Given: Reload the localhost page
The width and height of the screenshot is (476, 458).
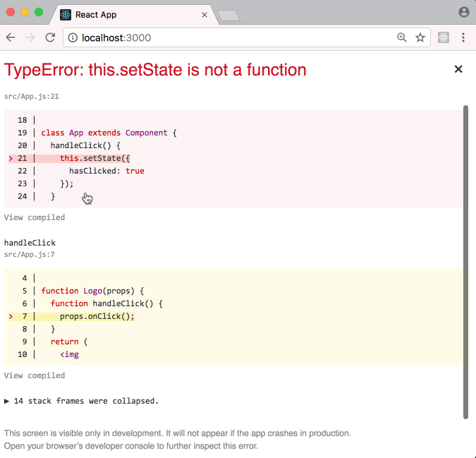Looking at the screenshot, I should point(50,37).
